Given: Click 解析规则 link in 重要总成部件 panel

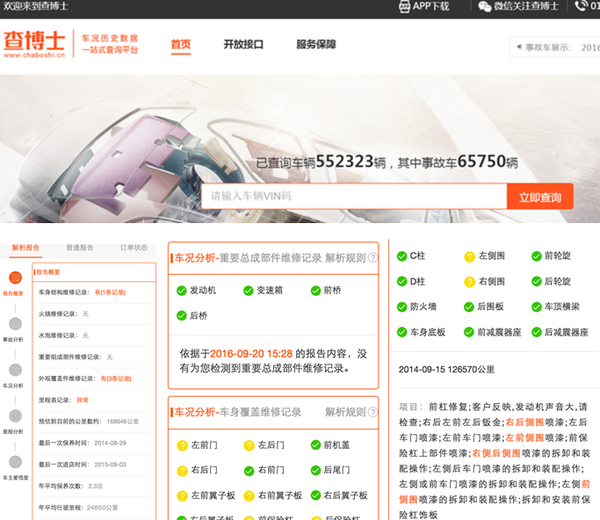Looking at the screenshot, I should click(x=345, y=258).
